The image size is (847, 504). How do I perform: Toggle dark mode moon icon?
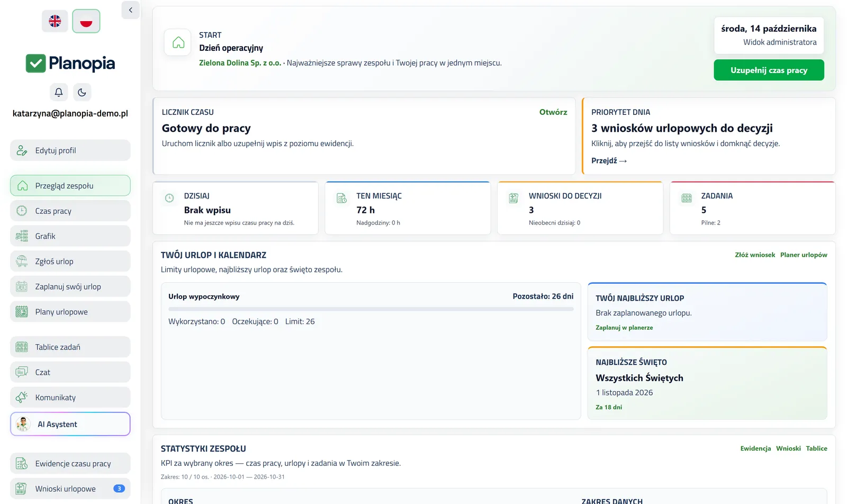(x=82, y=92)
